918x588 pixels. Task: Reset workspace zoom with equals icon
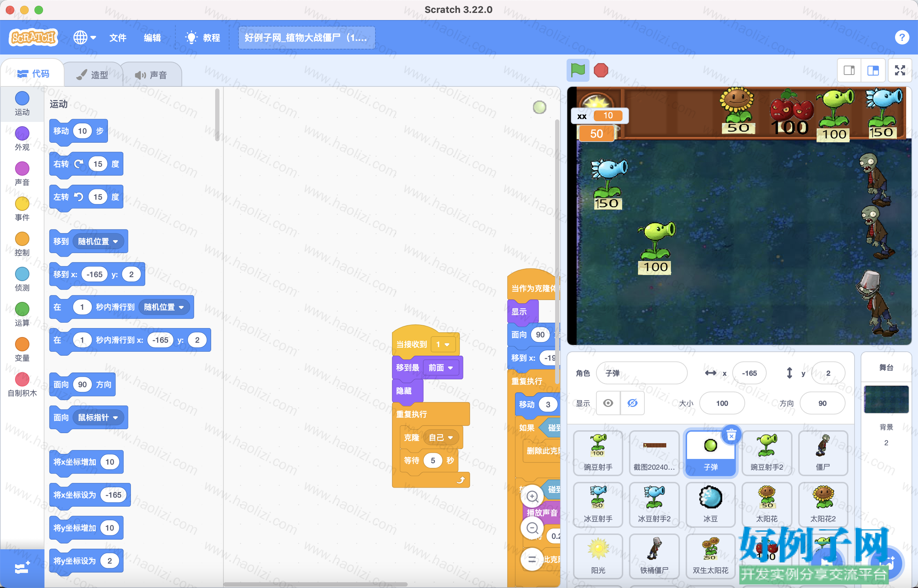pos(532,560)
